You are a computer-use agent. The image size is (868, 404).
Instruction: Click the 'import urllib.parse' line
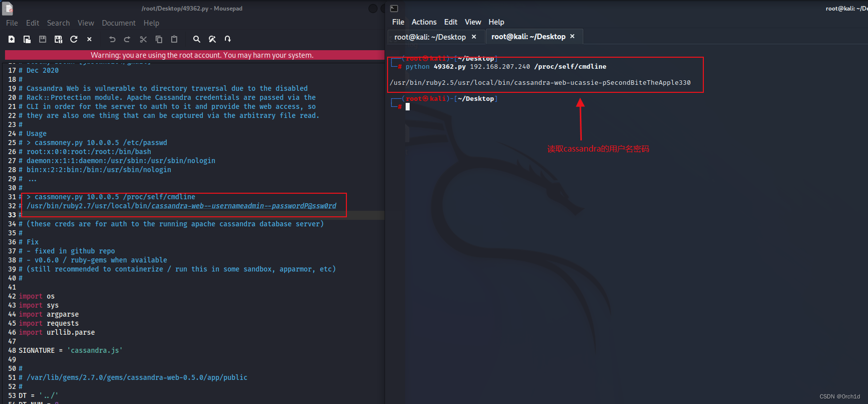coord(57,332)
